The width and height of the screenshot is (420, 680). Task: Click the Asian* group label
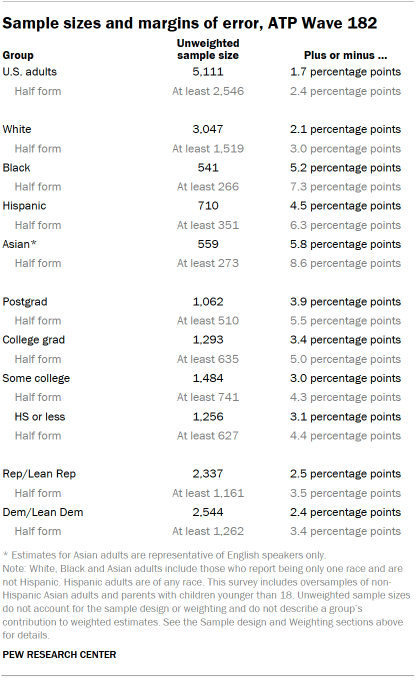click(x=20, y=244)
